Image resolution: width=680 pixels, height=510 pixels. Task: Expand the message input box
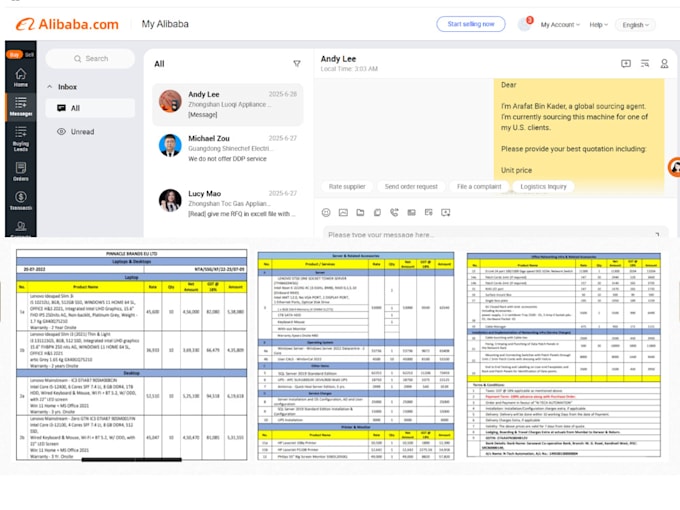657,234
